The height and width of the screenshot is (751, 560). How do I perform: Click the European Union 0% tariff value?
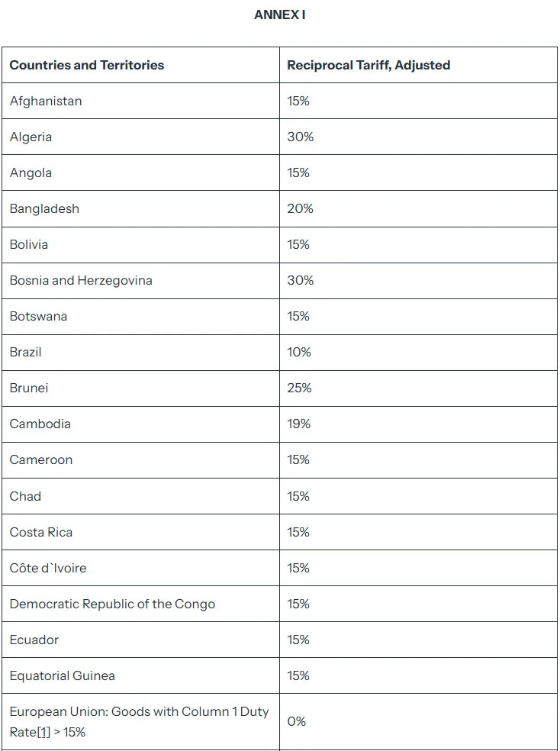click(x=297, y=721)
